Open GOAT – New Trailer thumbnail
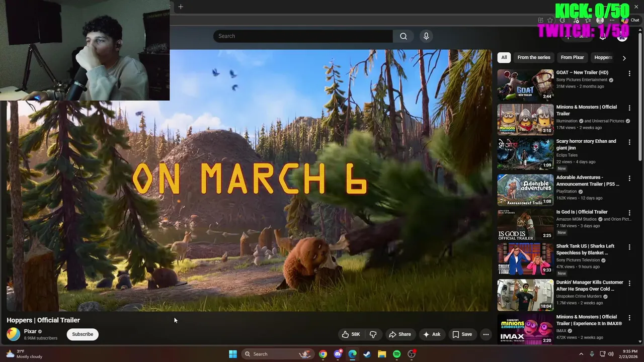This screenshot has height=362, width=644. point(525,85)
